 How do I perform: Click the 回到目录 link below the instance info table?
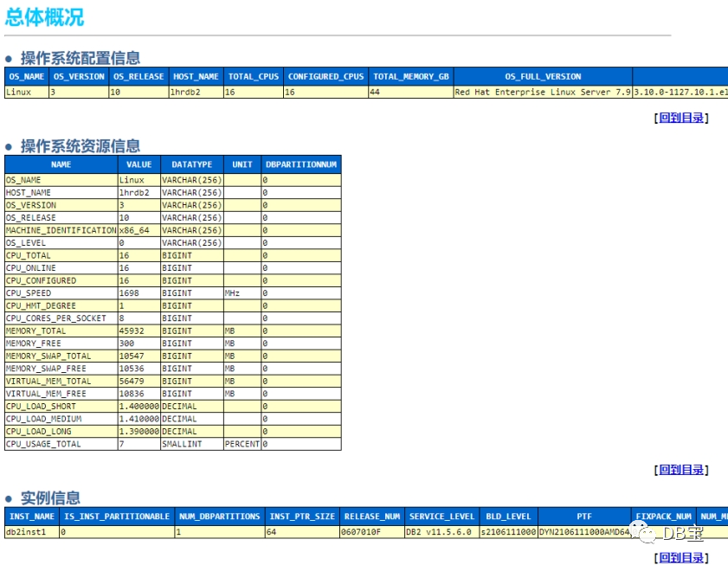point(681,557)
